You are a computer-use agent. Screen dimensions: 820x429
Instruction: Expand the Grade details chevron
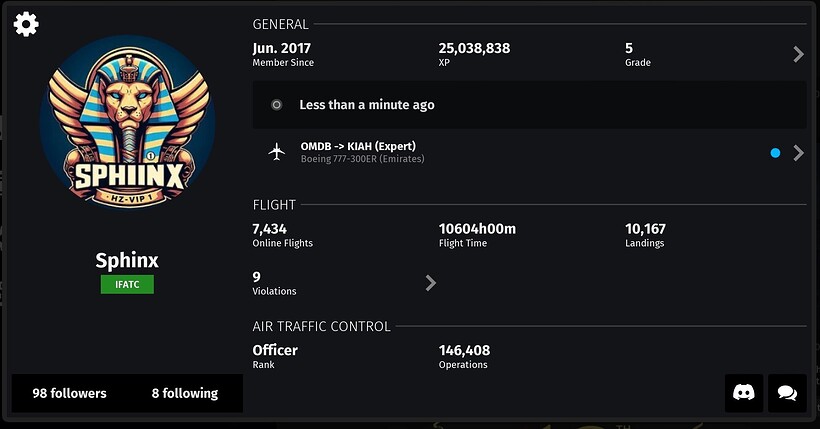[799, 54]
